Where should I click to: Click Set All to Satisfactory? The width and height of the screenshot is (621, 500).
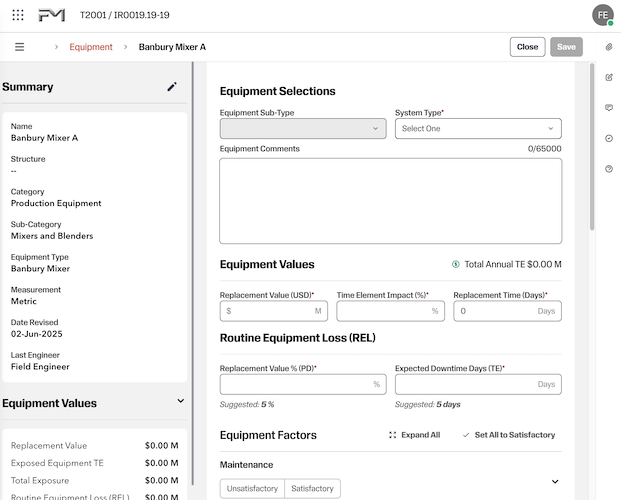coord(509,435)
